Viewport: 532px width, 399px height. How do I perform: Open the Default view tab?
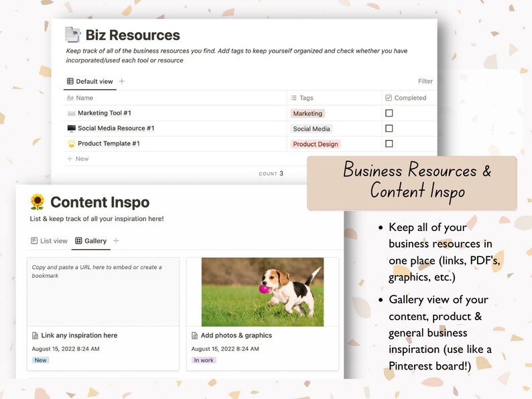90,82
